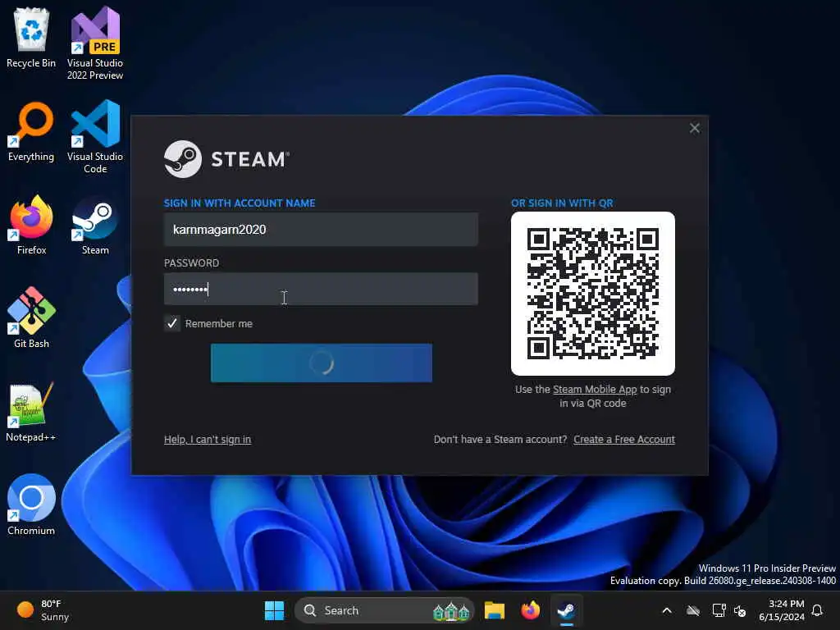Viewport: 840px width, 630px height.
Task: Click the Steam taskbar icon
Action: [x=566, y=610]
